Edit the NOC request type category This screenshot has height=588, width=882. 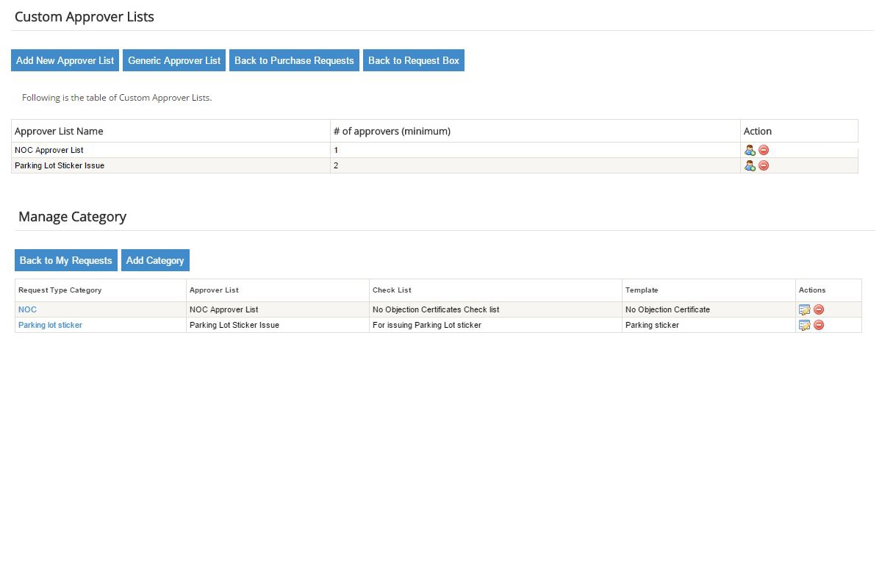tap(805, 309)
